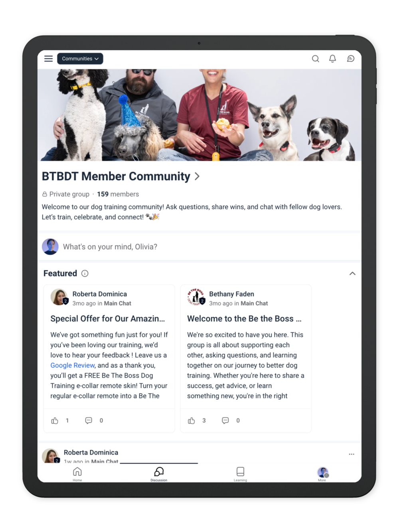Open comments on Special Offer post
Screen dimensions: 399x532
[x=89, y=420]
